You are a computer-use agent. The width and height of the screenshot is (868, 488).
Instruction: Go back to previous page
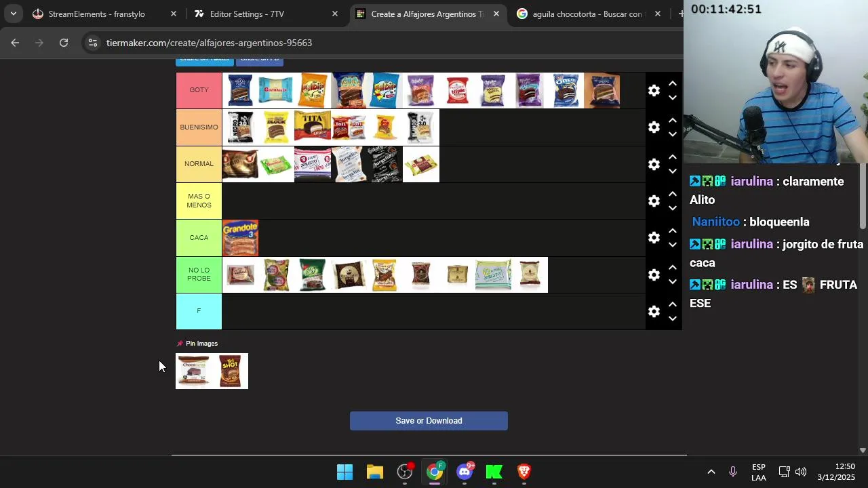(15, 43)
